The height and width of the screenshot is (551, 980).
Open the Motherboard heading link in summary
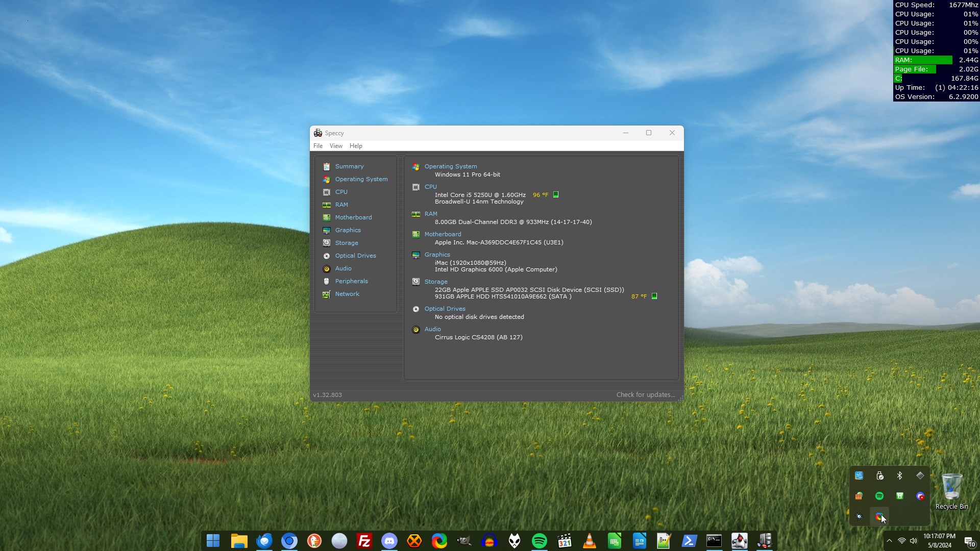coord(443,234)
